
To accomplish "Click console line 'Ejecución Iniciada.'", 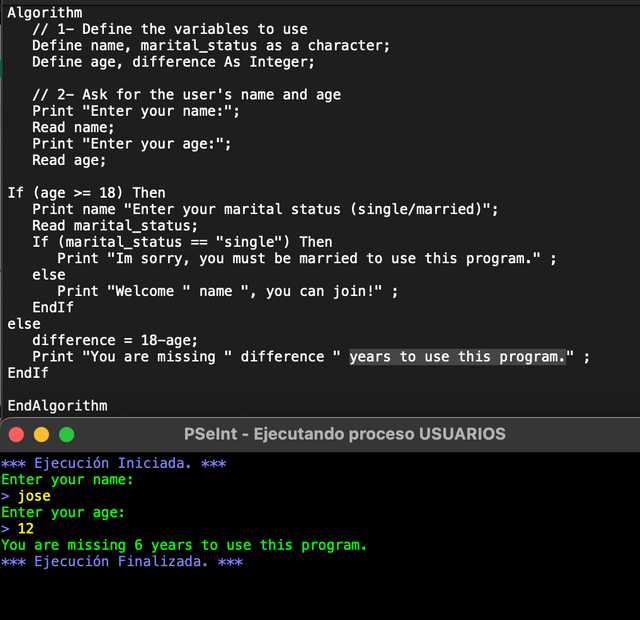I will pos(113,463).
